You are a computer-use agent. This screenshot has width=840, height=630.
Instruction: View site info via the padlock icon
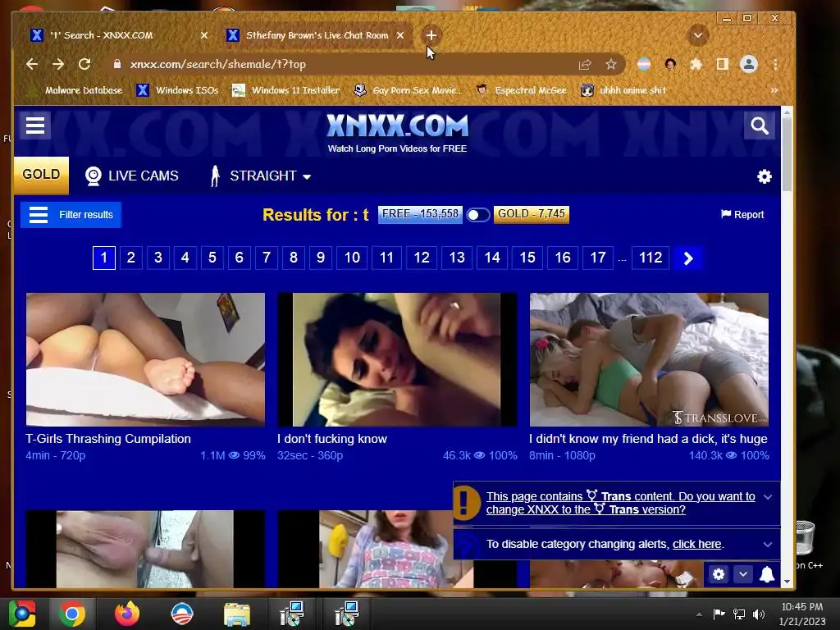(116, 64)
